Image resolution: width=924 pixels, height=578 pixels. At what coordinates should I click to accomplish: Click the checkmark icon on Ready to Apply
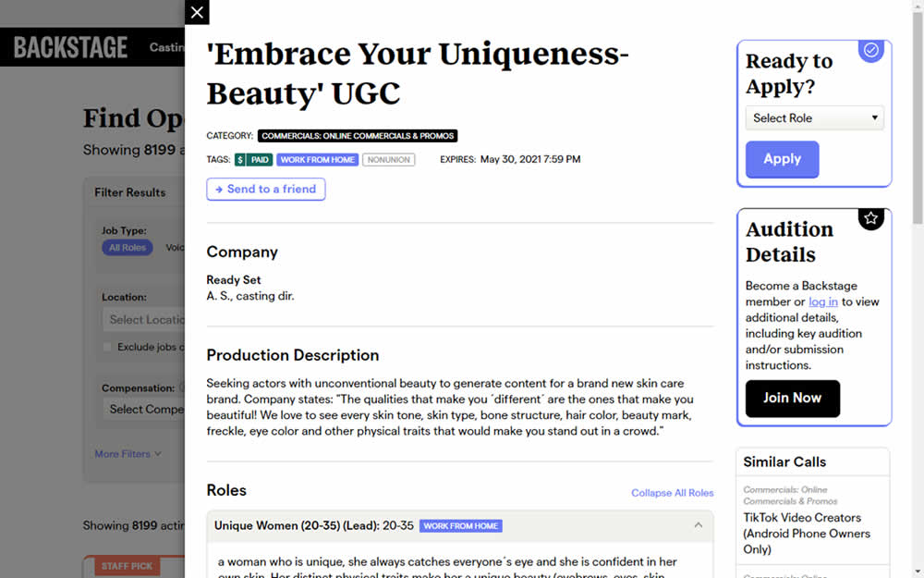click(870, 50)
